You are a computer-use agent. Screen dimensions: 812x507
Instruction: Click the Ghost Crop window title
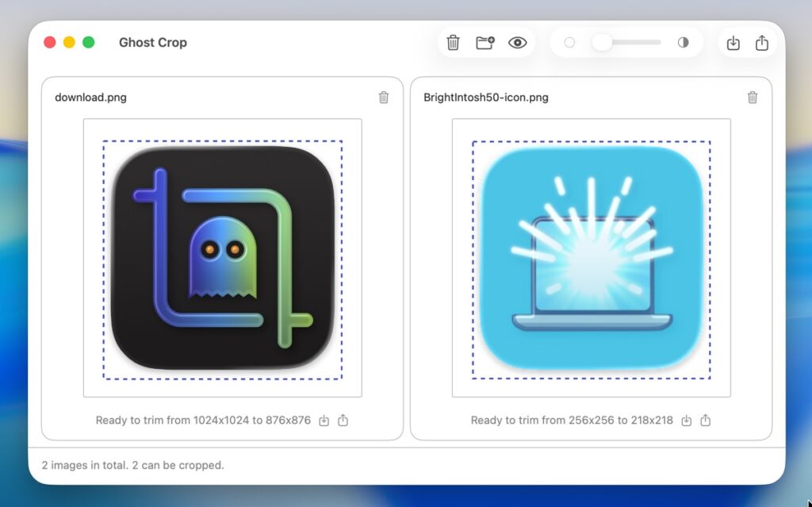153,43
